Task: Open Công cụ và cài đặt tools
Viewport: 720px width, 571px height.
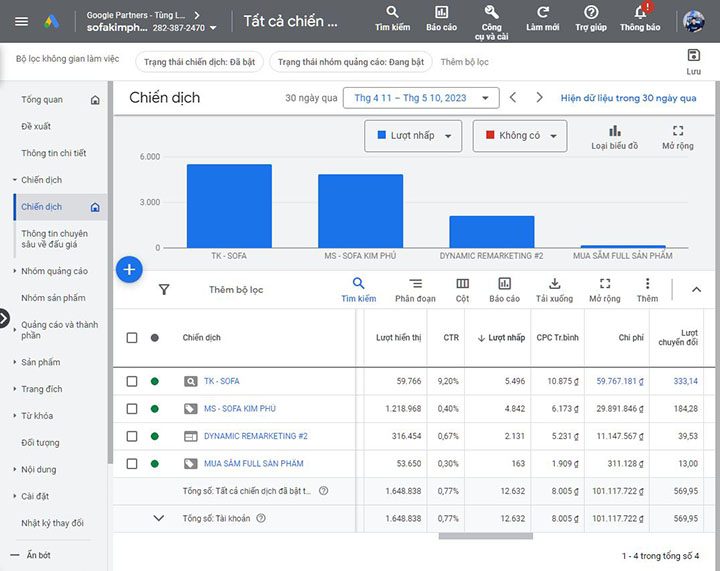Action: pyautogui.click(x=491, y=22)
